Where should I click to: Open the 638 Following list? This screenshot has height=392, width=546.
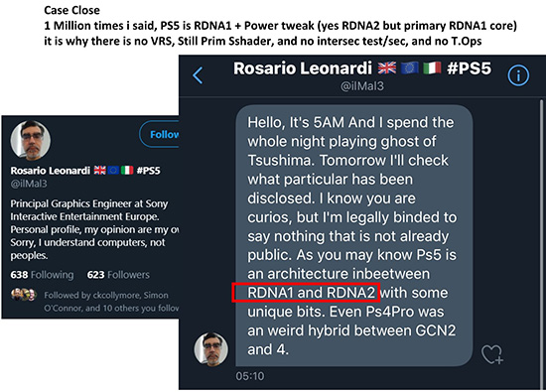click(42, 275)
